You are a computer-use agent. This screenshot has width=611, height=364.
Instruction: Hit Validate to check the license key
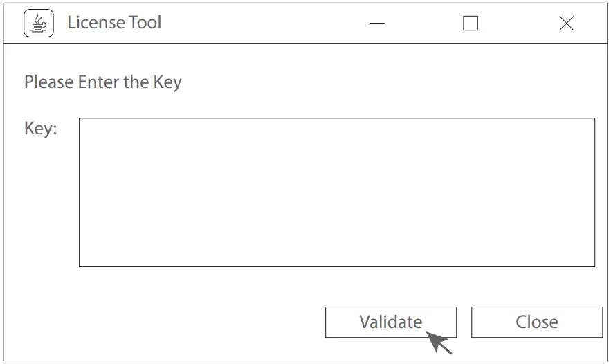pos(390,322)
